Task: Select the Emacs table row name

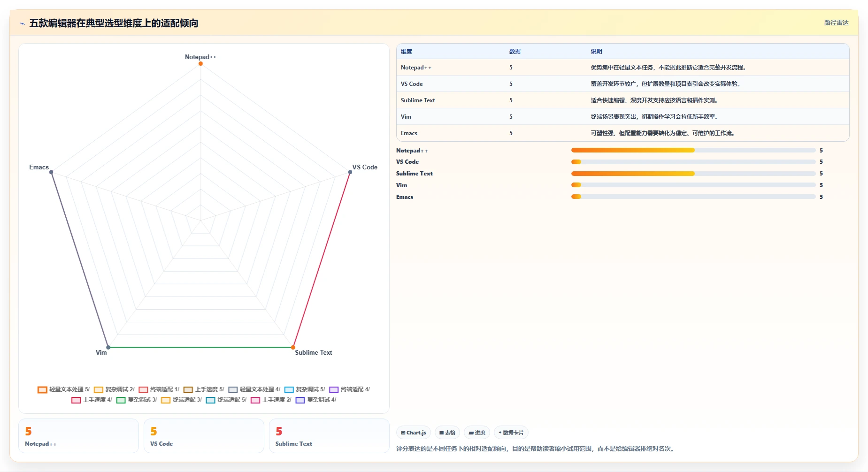Action: click(x=409, y=133)
